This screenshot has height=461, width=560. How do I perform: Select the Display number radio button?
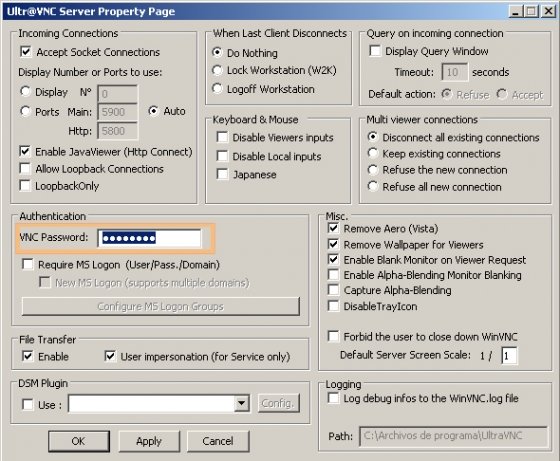[x=25, y=91]
